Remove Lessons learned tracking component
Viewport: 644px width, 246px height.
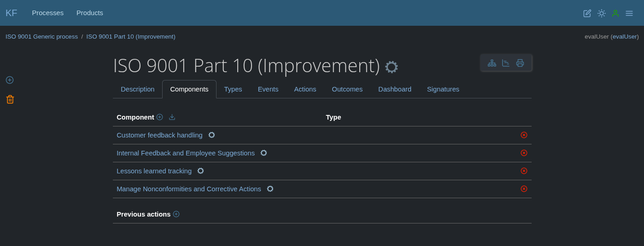(x=524, y=171)
